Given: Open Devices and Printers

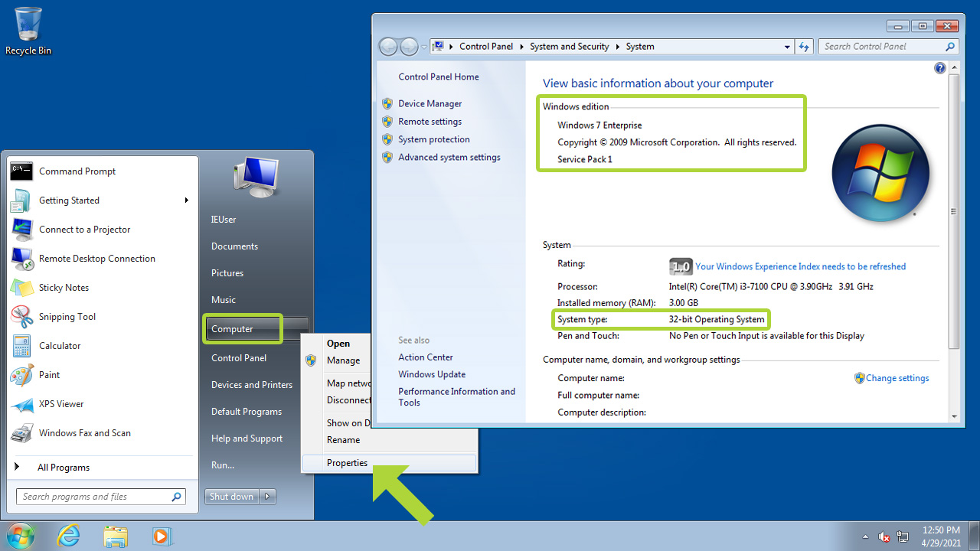Looking at the screenshot, I should pos(252,385).
